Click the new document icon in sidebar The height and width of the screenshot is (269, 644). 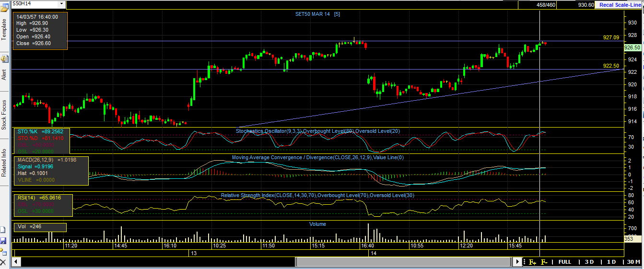(3, 230)
